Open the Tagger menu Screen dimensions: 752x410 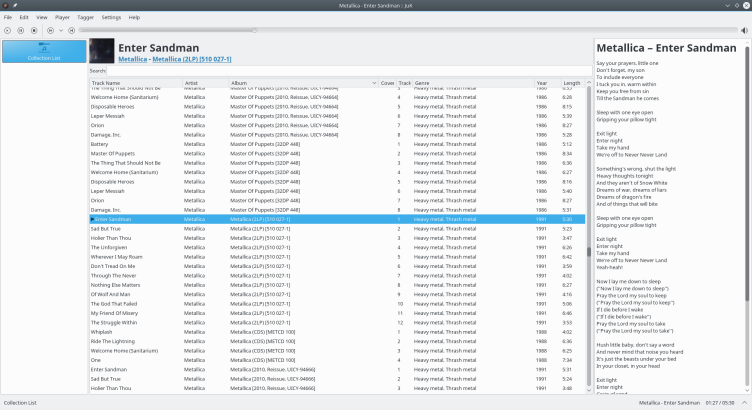[x=86, y=17]
